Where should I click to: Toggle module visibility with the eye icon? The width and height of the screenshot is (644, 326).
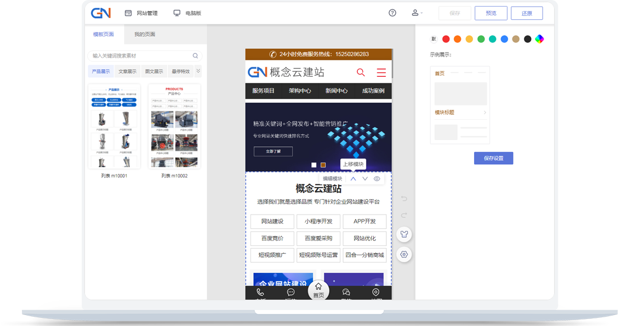pos(377,179)
